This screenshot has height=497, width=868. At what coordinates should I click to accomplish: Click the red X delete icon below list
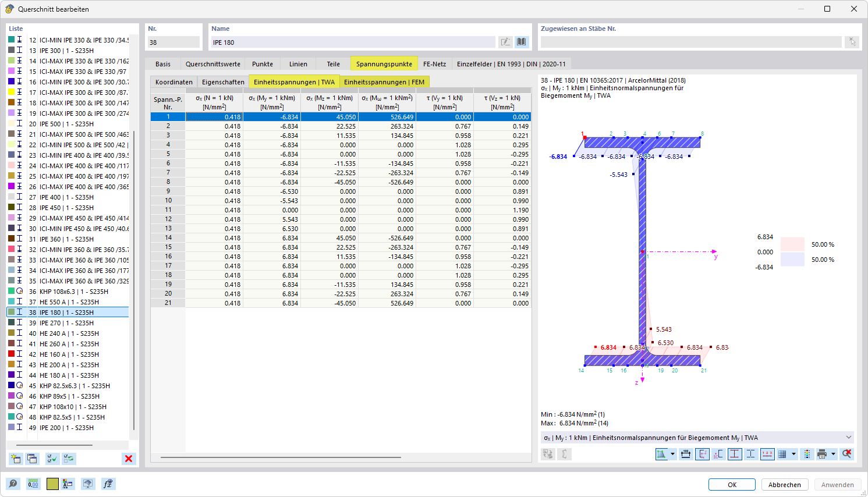(129, 459)
